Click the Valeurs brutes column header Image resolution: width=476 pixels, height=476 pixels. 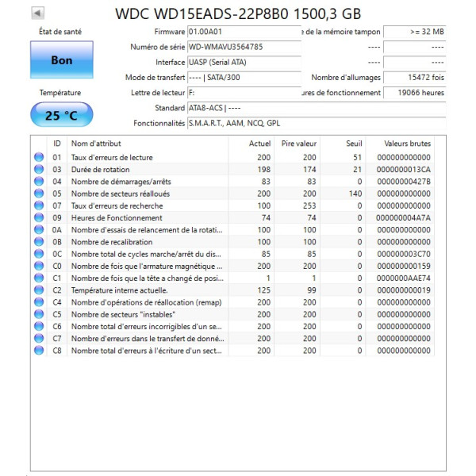pos(400,144)
